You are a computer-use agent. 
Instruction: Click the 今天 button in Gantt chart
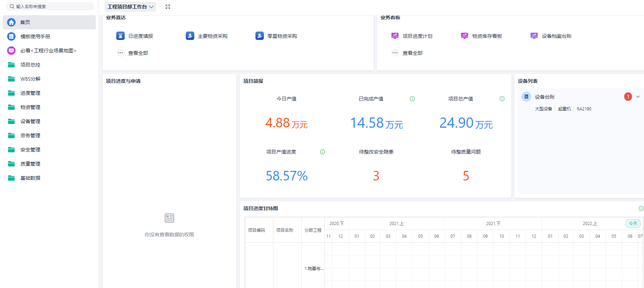633,224
